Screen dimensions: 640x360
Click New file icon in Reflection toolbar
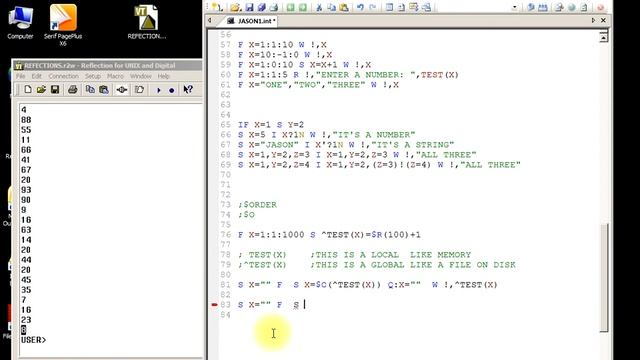click(27, 89)
